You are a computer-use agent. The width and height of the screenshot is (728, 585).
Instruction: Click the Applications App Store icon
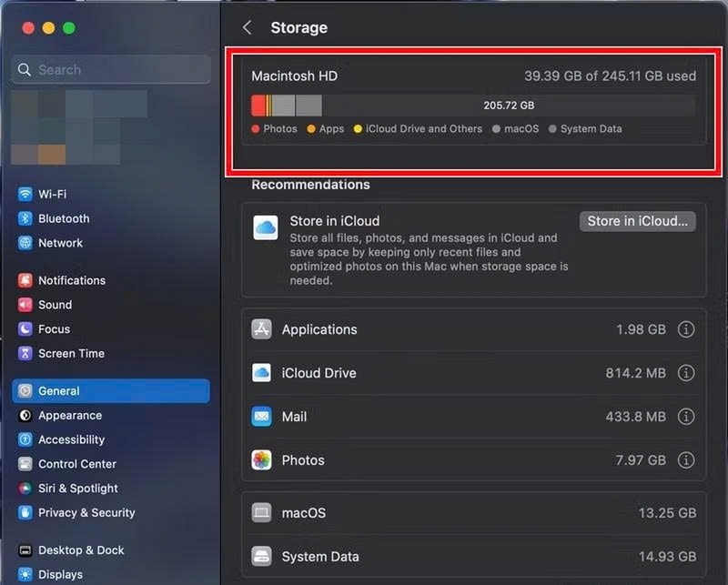pyautogui.click(x=261, y=329)
